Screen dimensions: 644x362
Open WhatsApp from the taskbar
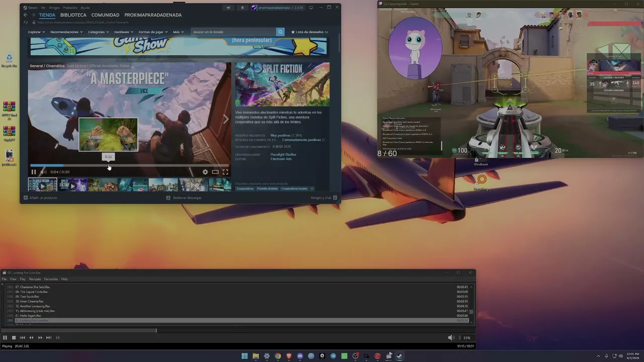coord(344,356)
